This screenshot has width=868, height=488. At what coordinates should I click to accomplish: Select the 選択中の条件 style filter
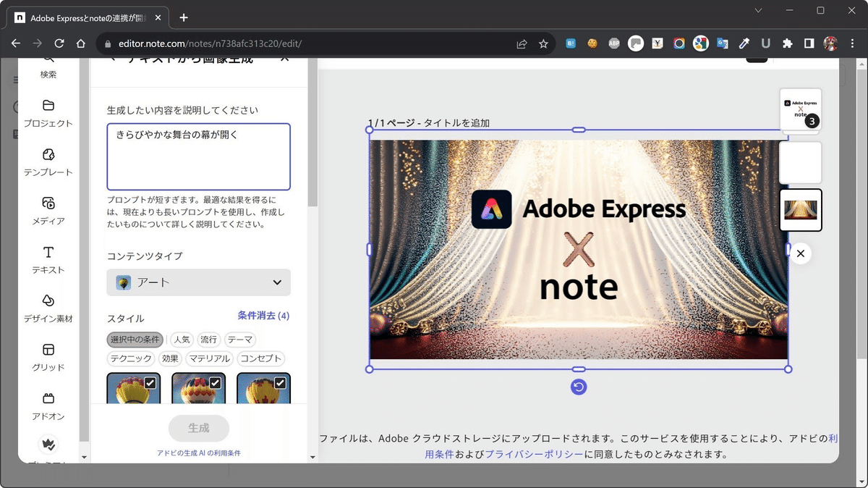click(x=135, y=340)
